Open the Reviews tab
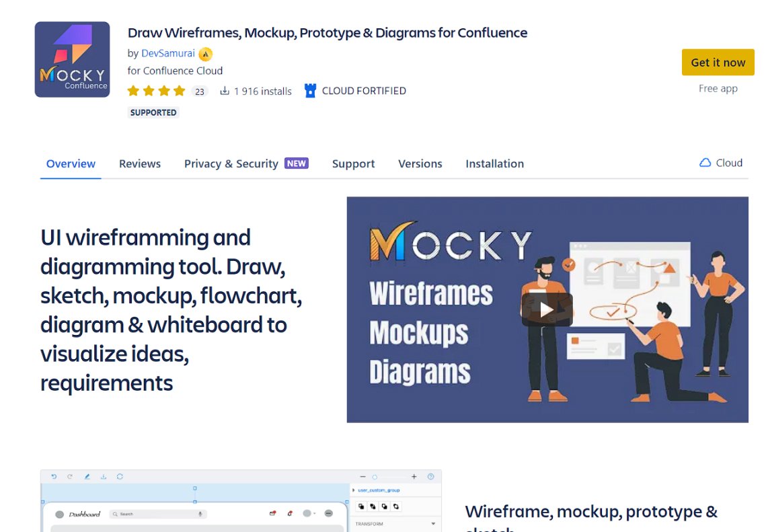Viewport: 768px width, 532px height. coord(140,163)
